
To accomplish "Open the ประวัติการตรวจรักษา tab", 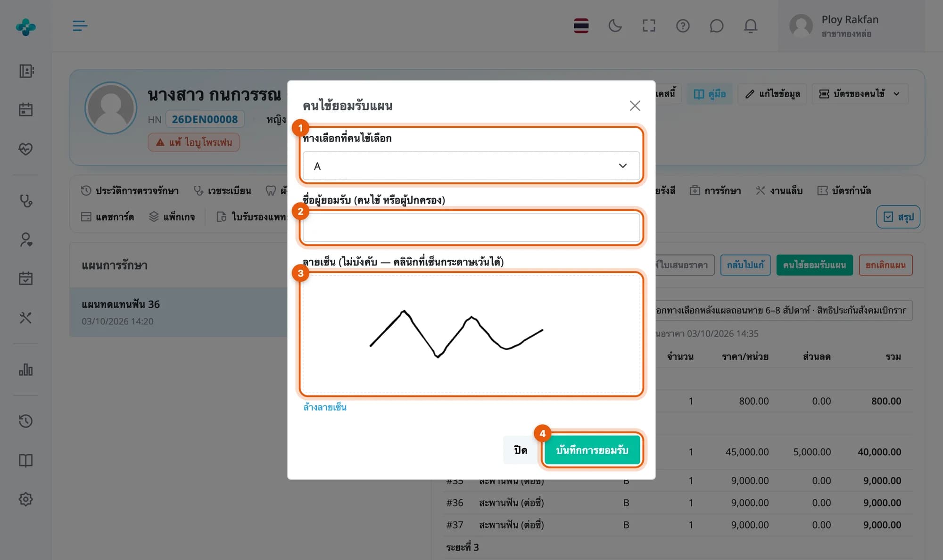I will pyautogui.click(x=130, y=191).
